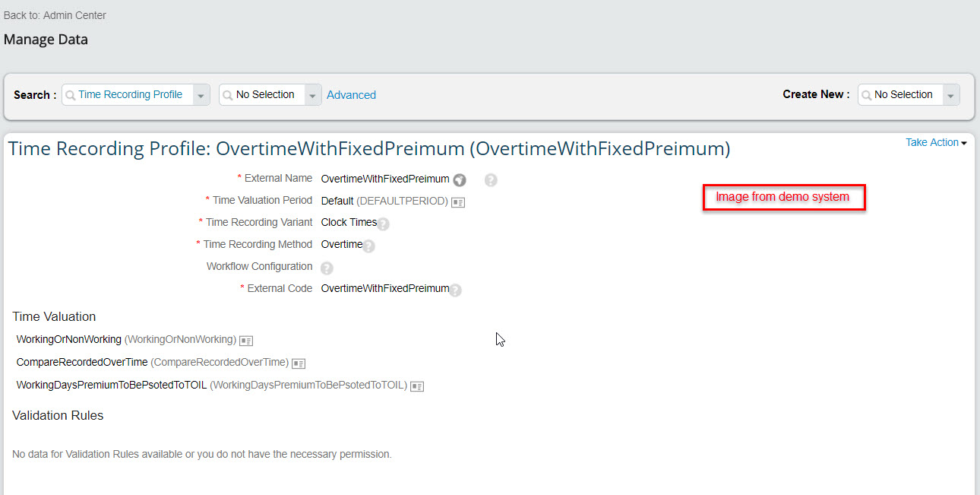Click the Search label
Image resolution: width=980 pixels, height=495 pixels.
coord(35,95)
